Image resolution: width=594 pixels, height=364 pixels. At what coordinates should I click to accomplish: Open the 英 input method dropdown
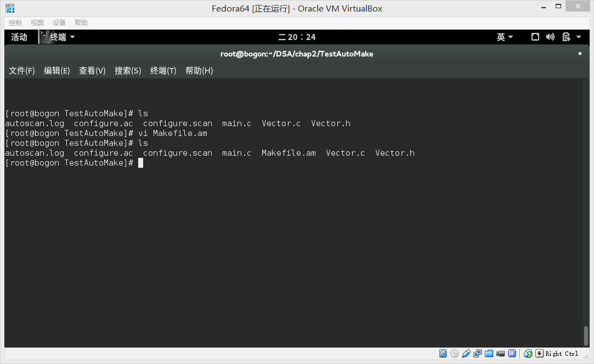coord(504,37)
